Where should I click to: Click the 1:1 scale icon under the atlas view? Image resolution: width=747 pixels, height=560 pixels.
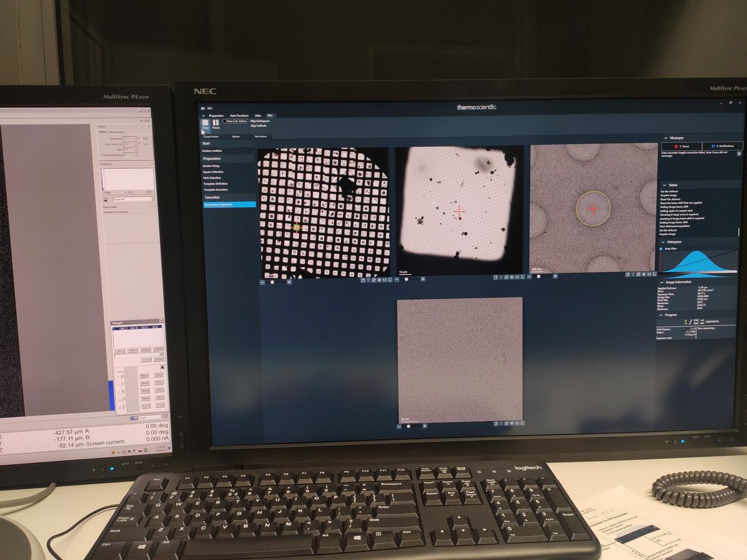pos(385,279)
